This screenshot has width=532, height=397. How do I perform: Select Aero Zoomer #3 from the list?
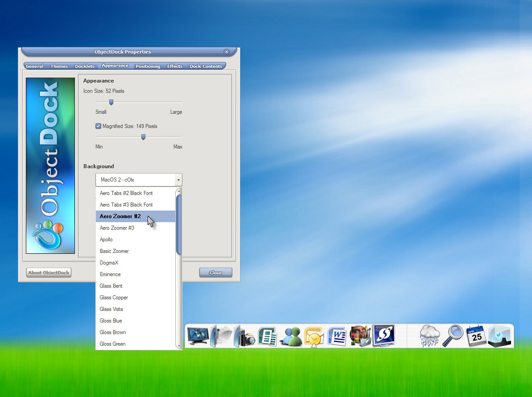[136, 227]
